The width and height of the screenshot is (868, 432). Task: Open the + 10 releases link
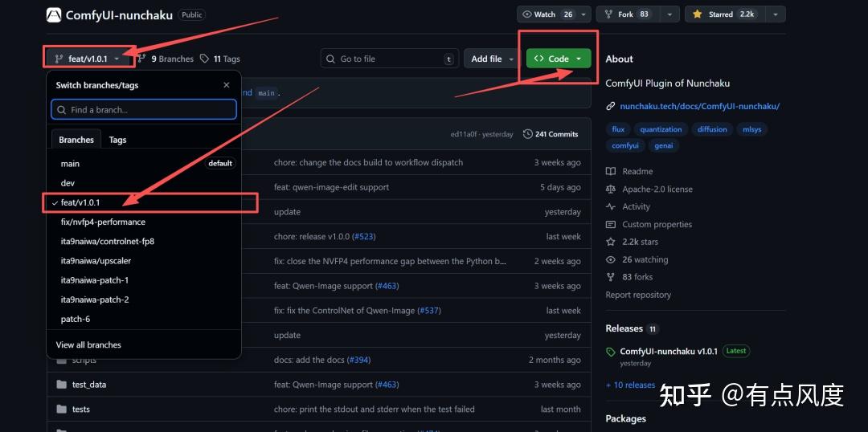(631, 385)
